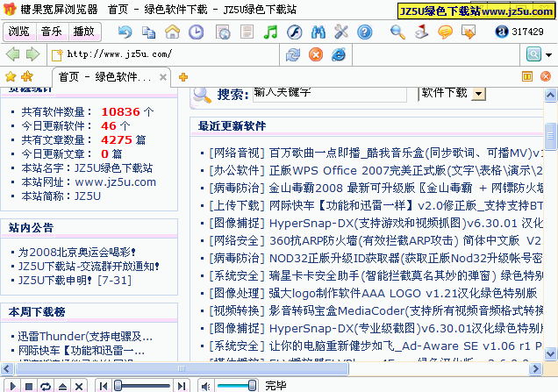Image resolution: width=558 pixels, height=392 pixels.
Task: Refresh the page with the refresh icon
Action: [x=292, y=54]
